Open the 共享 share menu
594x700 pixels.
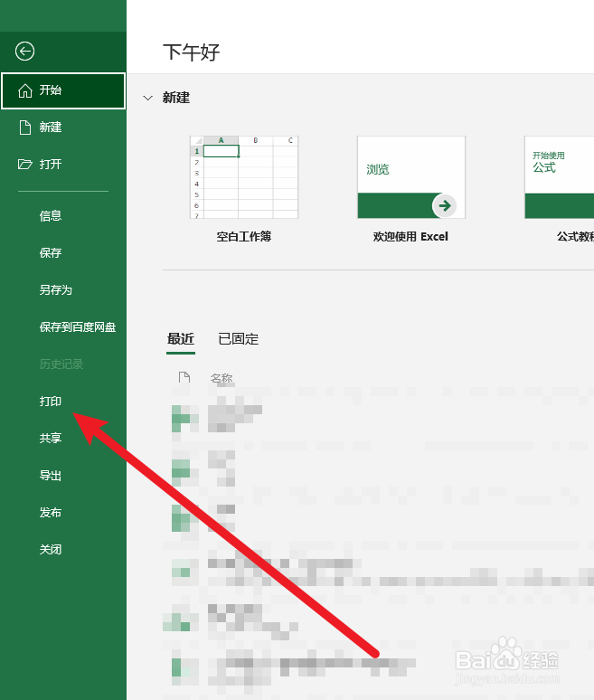click(x=50, y=439)
